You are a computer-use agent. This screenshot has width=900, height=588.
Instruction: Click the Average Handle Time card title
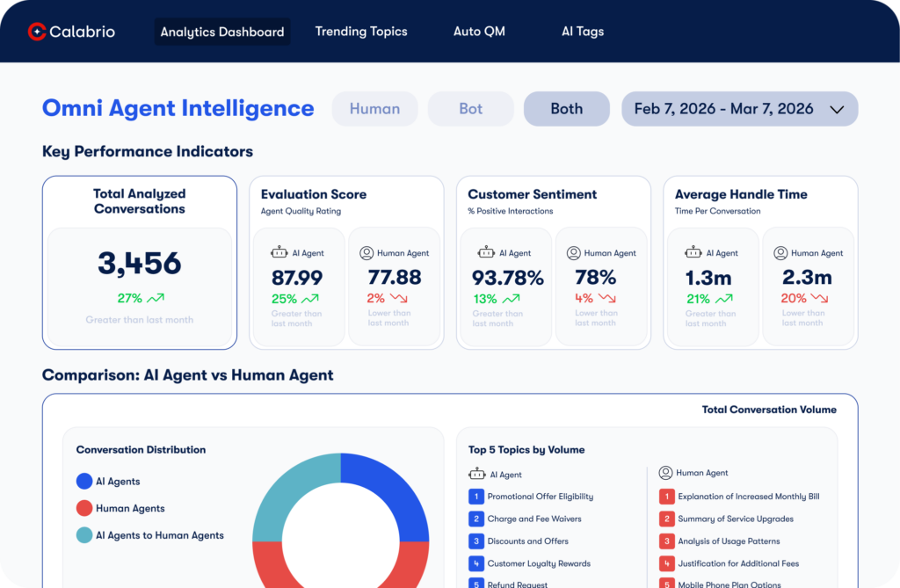[741, 194]
